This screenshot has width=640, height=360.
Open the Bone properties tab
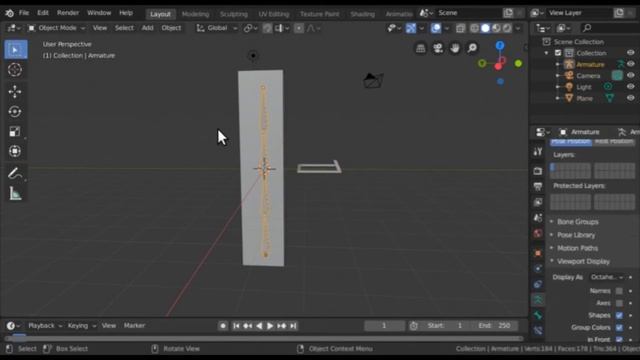[x=538, y=315]
